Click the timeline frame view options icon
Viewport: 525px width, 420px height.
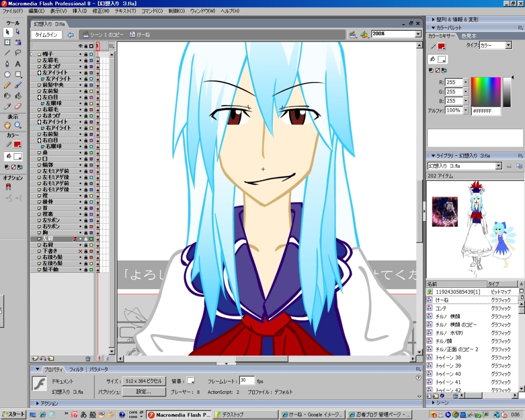pyautogui.click(x=112, y=46)
